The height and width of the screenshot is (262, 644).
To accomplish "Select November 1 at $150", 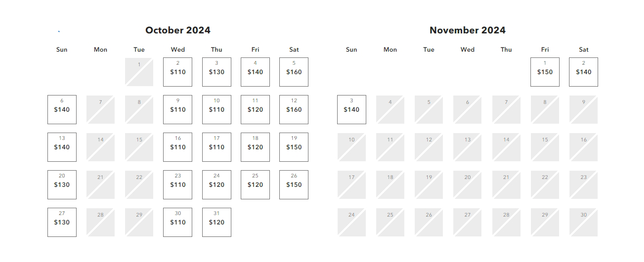I will pyautogui.click(x=545, y=72).
